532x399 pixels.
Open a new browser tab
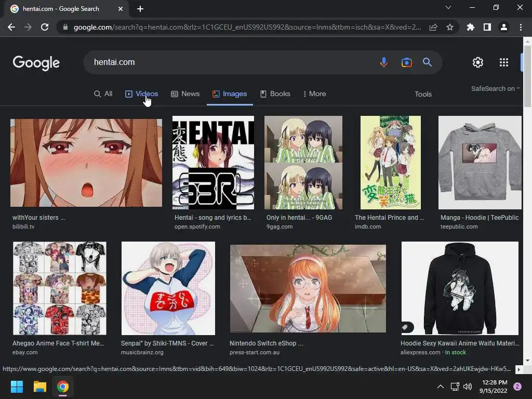140,9
